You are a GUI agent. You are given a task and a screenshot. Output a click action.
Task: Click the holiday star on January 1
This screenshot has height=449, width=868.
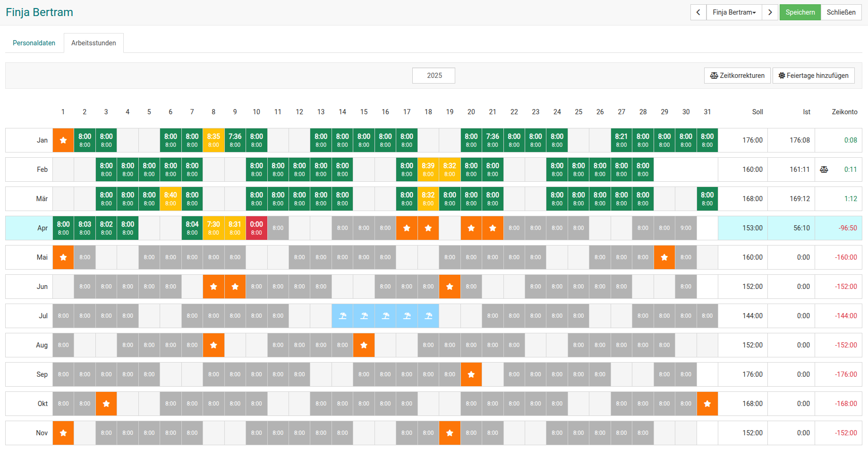click(63, 140)
